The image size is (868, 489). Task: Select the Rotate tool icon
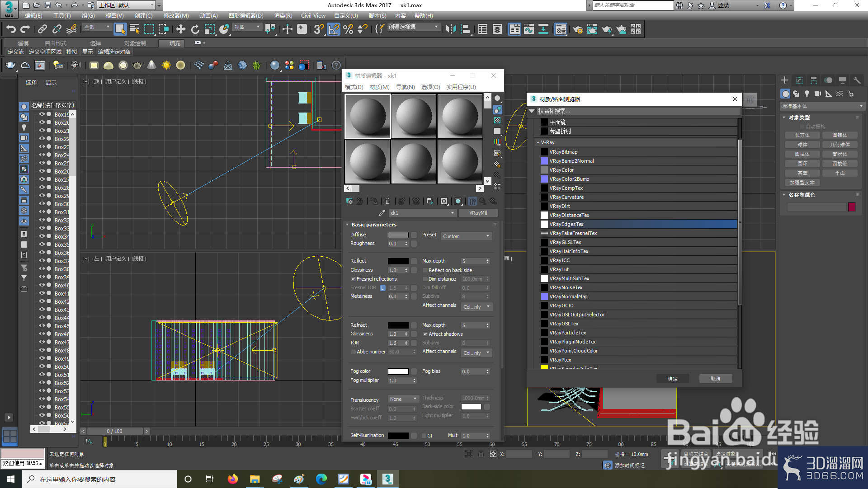tap(195, 29)
